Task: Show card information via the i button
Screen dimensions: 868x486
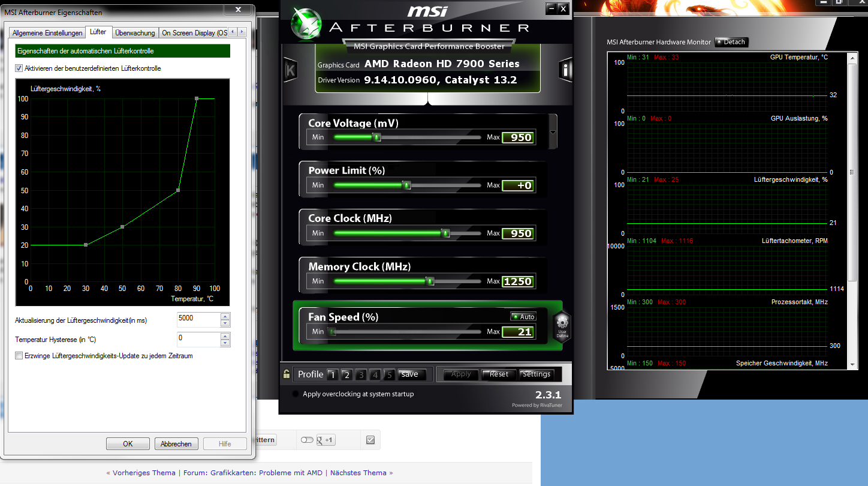Action: tap(565, 70)
